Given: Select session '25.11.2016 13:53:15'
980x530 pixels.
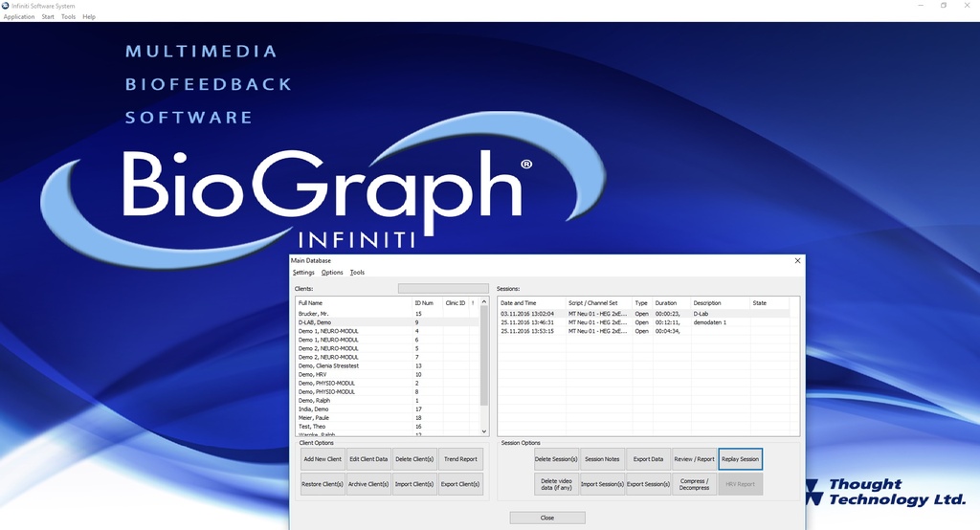Looking at the screenshot, I should [x=644, y=331].
